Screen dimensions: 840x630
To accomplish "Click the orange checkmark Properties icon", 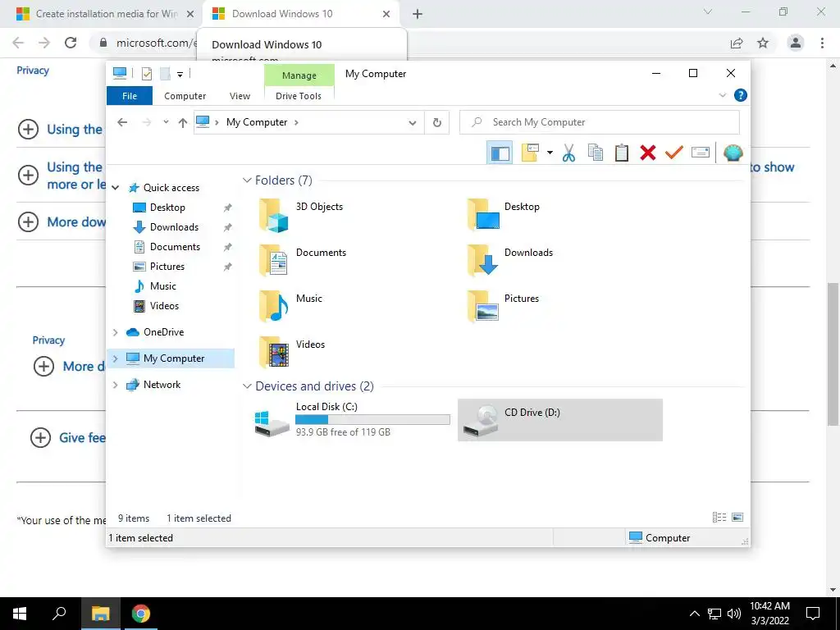I will pos(674,153).
